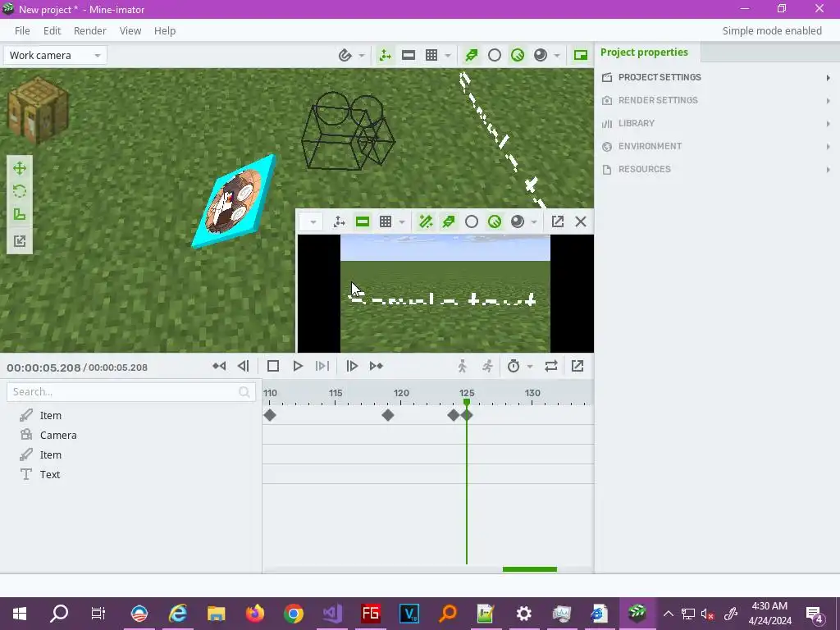Click the timeline stopwatch icon
The width and height of the screenshot is (840, 630).
(x=514, y=366)
